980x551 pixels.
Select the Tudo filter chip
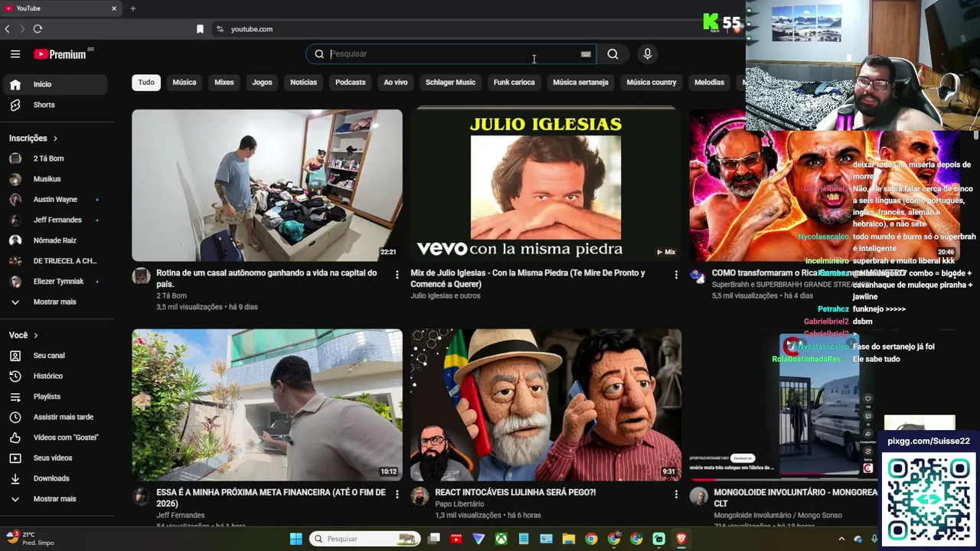point(146,83)
